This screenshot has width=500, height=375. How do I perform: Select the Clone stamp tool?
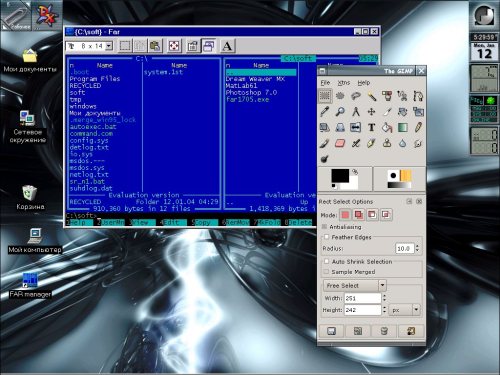[387, 143]
